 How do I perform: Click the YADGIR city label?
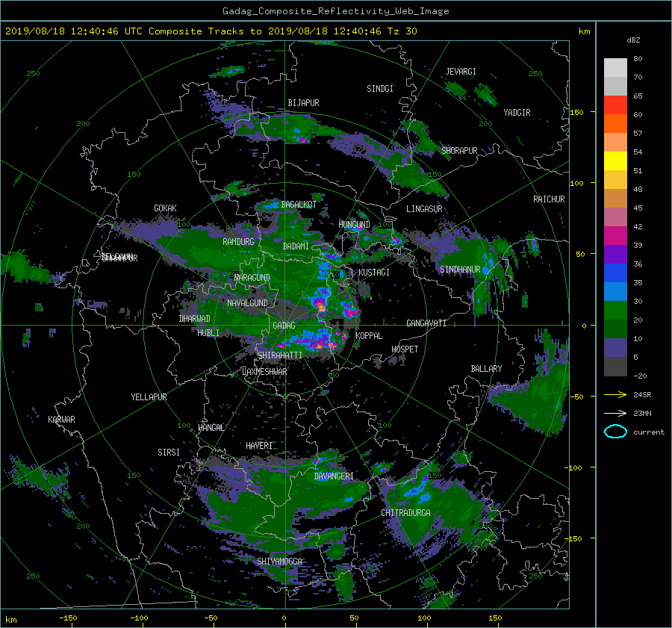[x=517, y=113]
